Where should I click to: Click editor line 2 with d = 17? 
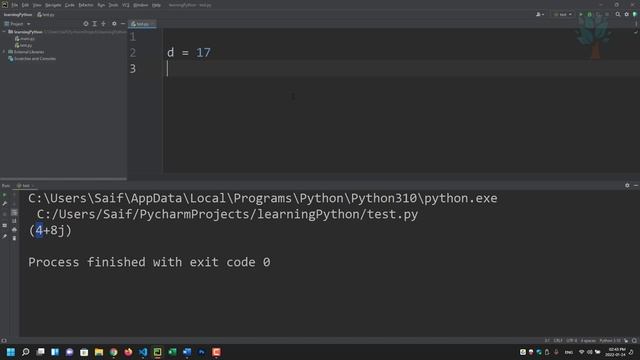tap(189, 53)
